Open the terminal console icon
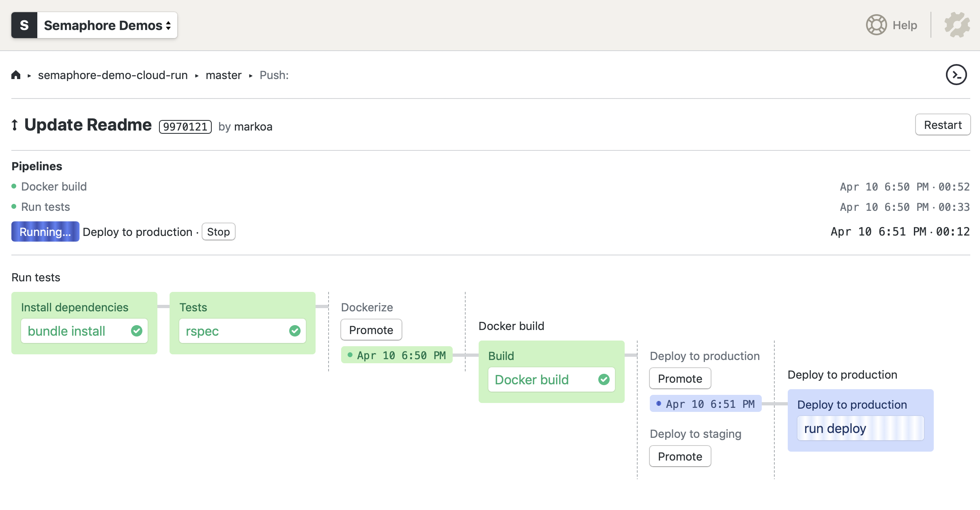 click(956, 75)
